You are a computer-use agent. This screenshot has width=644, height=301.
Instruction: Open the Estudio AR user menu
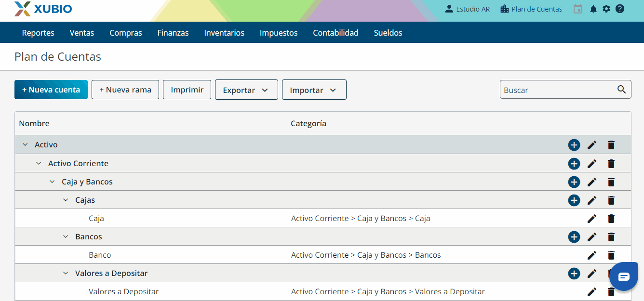coord(467,9)
